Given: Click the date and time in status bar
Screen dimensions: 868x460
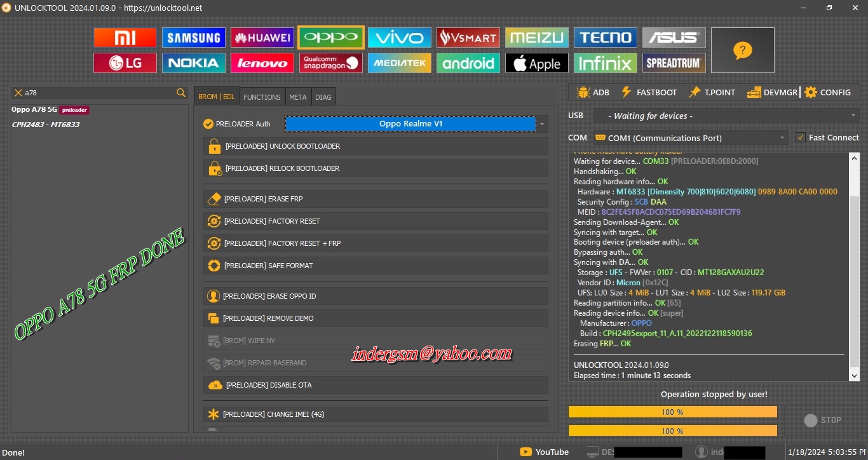Looking at the screenshot, I should coord(826,452).
